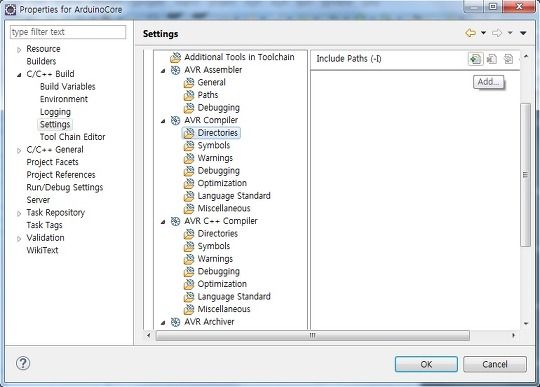Click Optimization icon under AVR Compiler
Screen dimensions: 540x387
[189, 184]
